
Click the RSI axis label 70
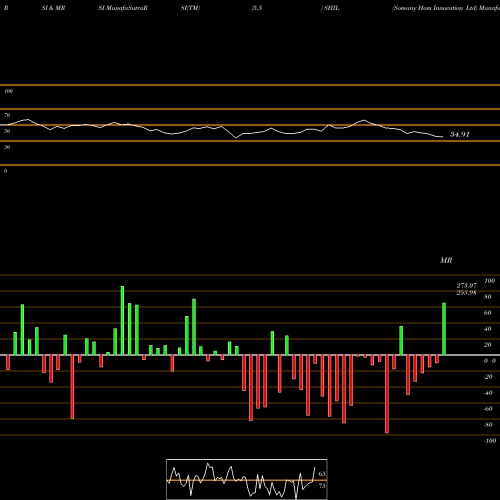(x=7, y=115)
